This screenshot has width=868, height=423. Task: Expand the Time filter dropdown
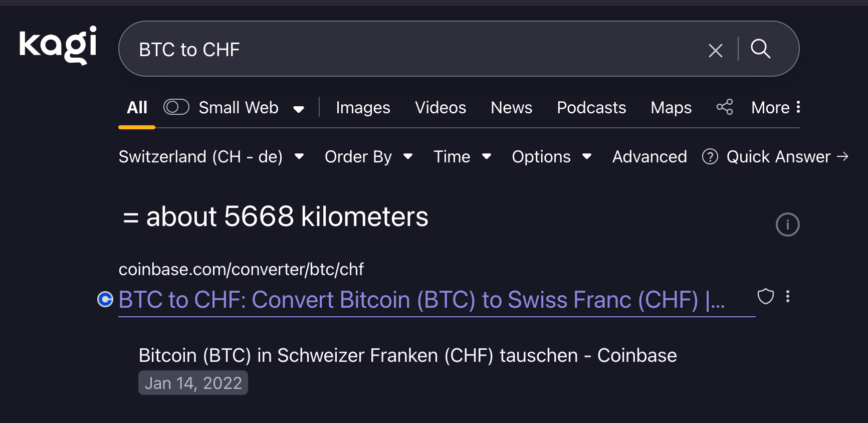pyautogui.click(x=462, y=157)
